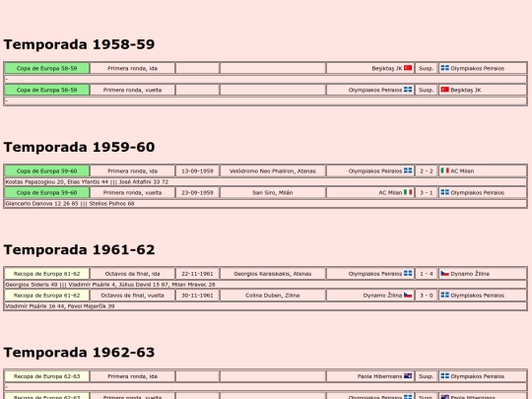Click the date 30-11-1961
Screen dimensions: 532x399
pyautogui.click(x=197, y=296)
